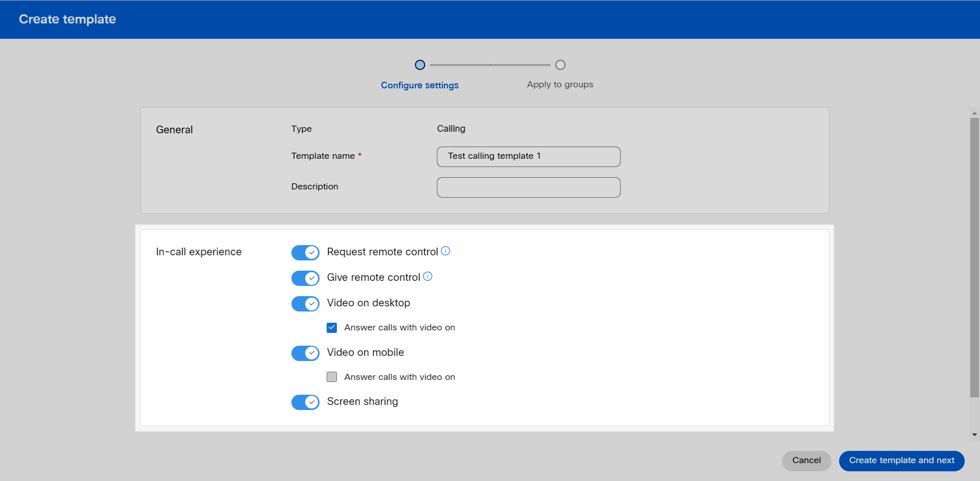Click the Apply to groups step circle
Image resolution: width=980 pixels, height=481 pixels.
(x=560, y=65)
